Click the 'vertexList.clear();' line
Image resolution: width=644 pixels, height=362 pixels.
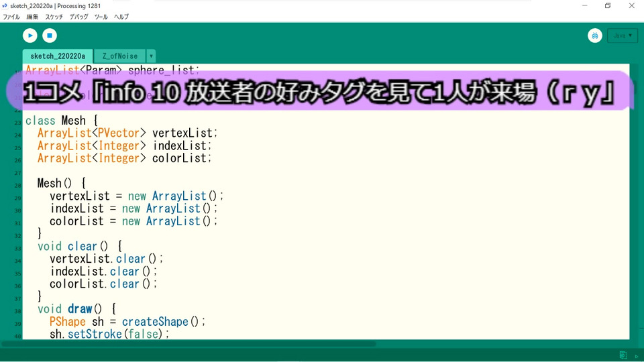click(x=107, y=259)
